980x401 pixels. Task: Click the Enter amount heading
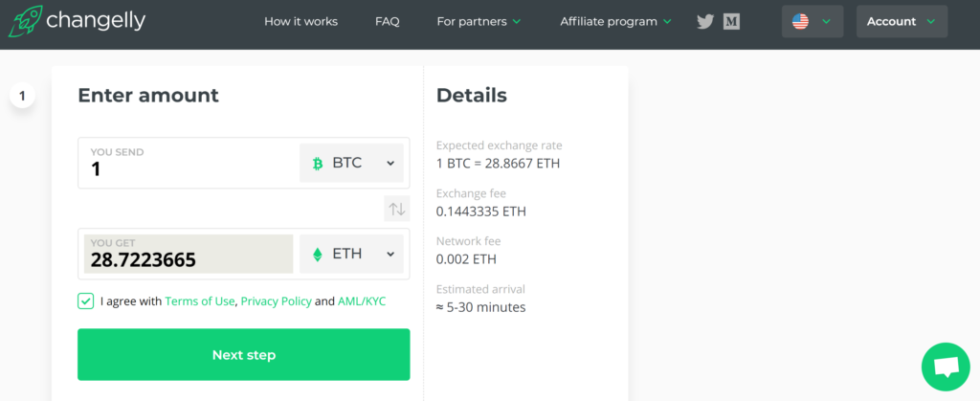tap(148, 96)
